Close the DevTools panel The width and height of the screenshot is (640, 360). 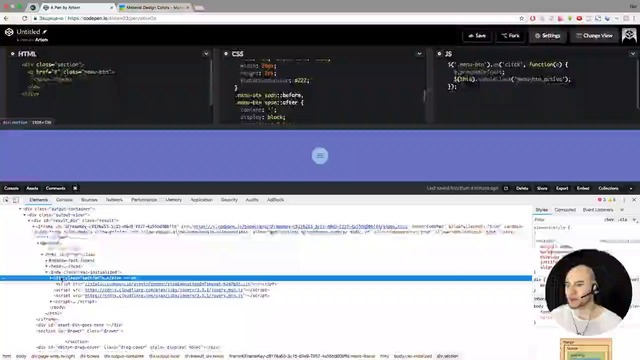tap(634, 200)
